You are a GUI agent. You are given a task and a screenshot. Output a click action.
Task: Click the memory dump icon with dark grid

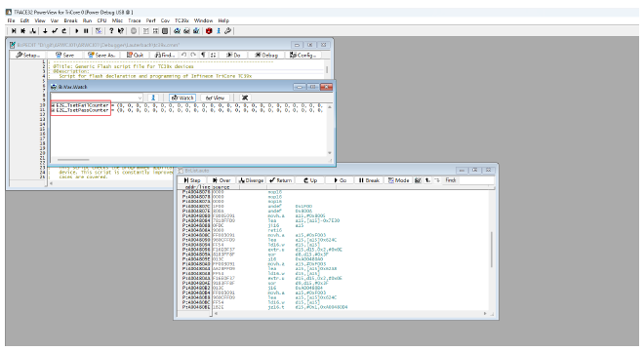(x=165, y=31)
